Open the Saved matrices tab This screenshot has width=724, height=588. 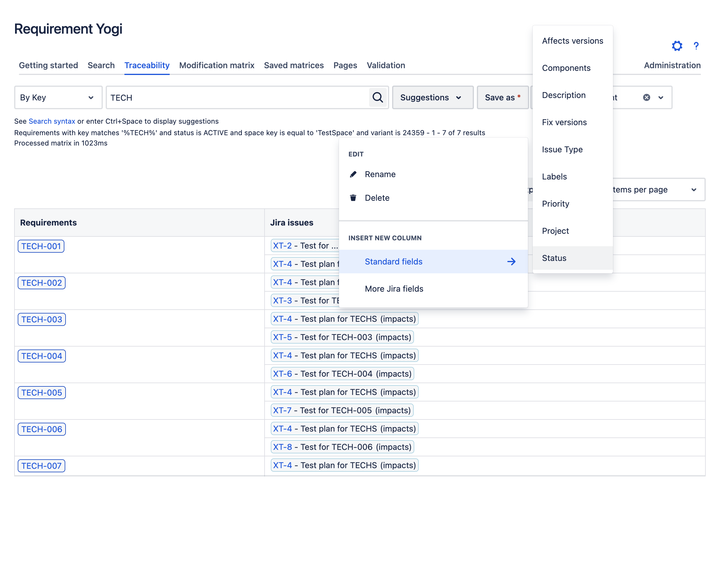coord(294,65)
